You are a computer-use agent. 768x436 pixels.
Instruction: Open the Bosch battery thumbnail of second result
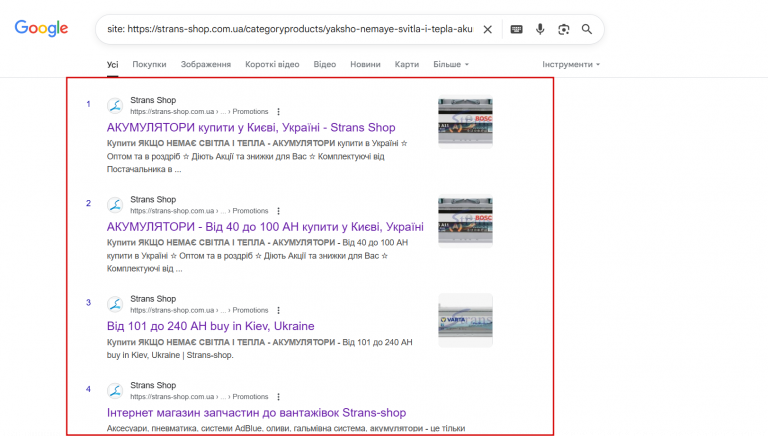tap(465, 221)
